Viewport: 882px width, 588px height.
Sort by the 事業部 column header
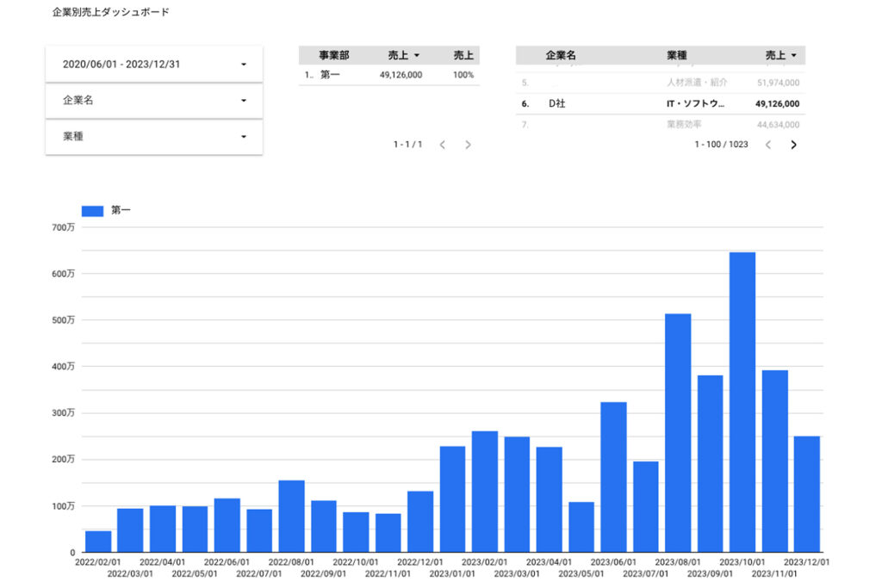[x=334, y=55]
